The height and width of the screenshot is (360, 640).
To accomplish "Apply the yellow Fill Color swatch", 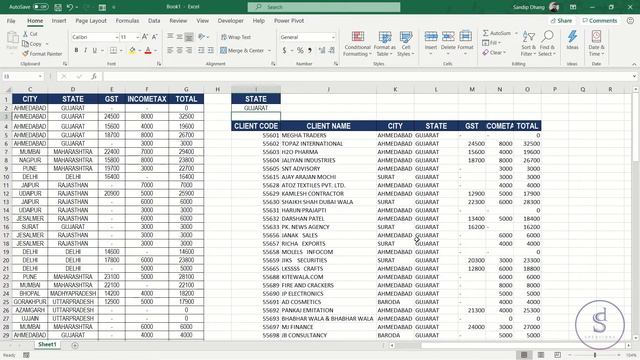I will (132, 50).
